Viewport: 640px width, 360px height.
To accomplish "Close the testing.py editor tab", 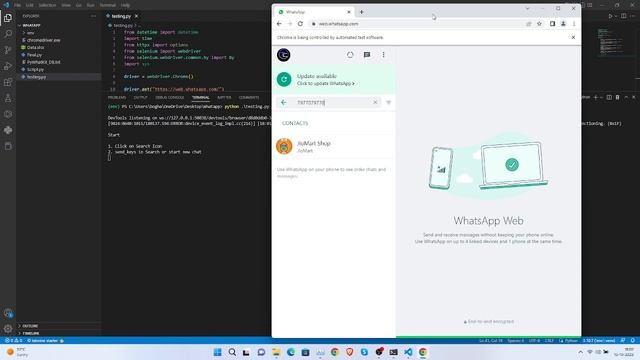I will (x=136, y=16).
